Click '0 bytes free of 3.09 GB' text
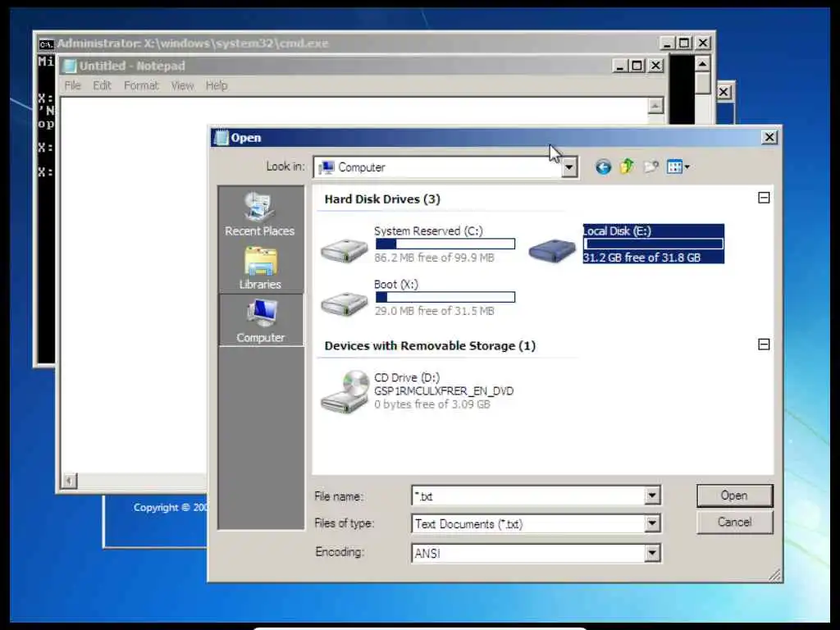The image size is (840, 630). click(x=432, y=404)
